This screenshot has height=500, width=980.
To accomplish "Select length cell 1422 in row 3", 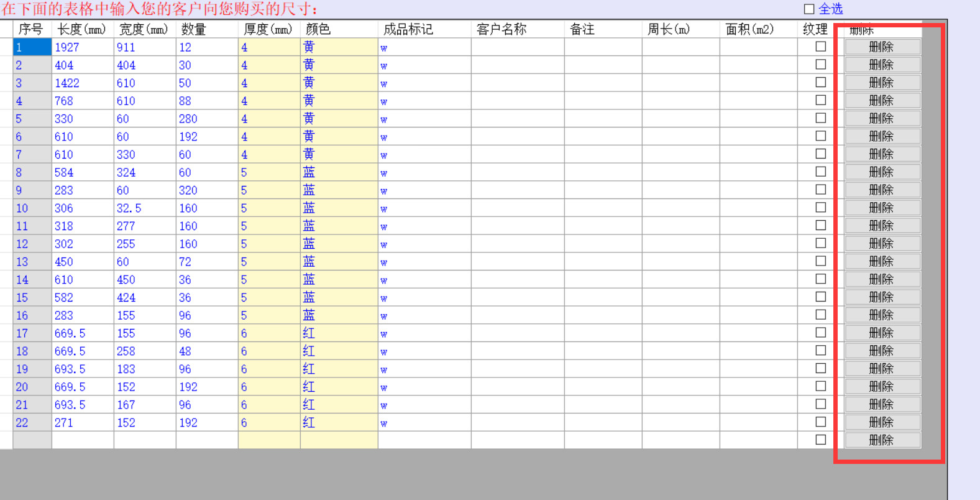I will (83, 83).
